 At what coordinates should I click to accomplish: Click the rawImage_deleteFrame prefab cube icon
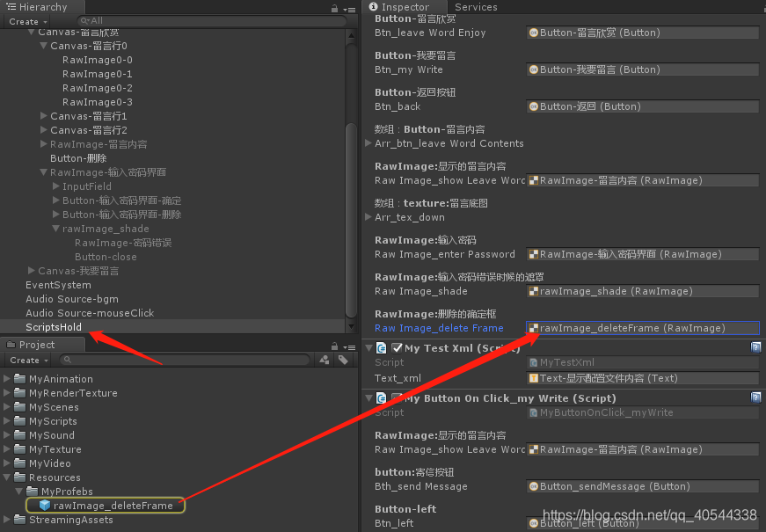[x=45, y=505]
